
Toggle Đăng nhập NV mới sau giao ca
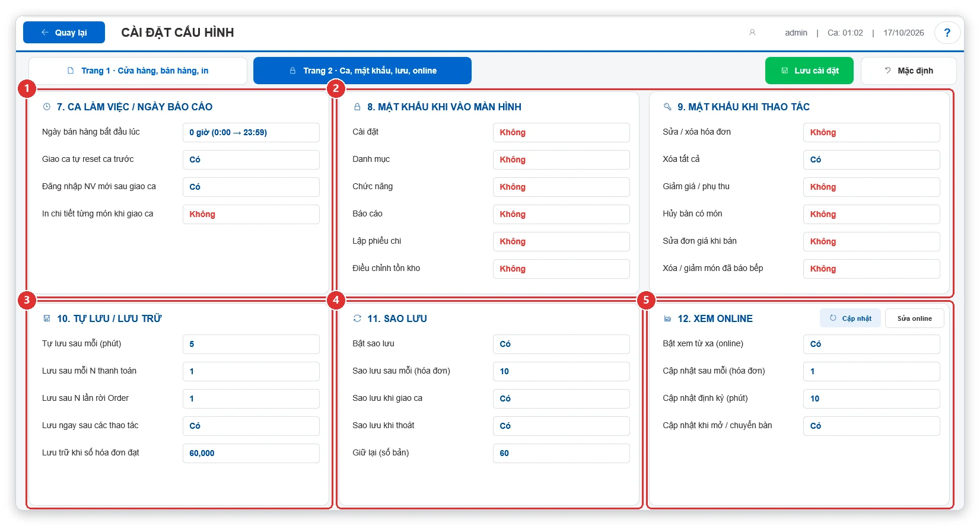(x=251, y=187)
